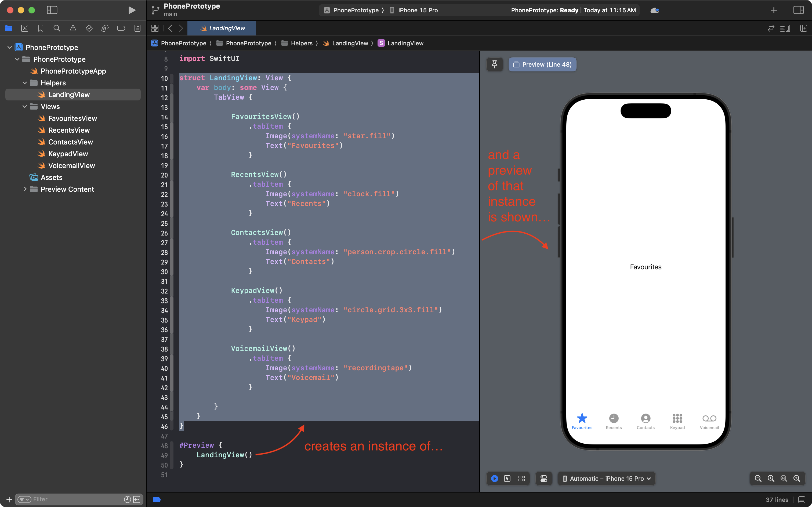Click the Preview (Line 48) button

coord(542,64)
